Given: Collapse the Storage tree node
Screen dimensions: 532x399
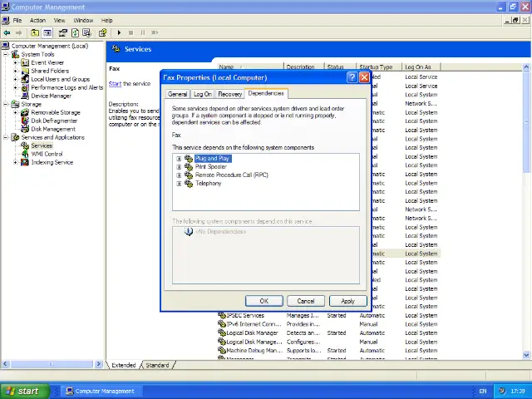Looking at the screenshot, I should coord(6,104).
